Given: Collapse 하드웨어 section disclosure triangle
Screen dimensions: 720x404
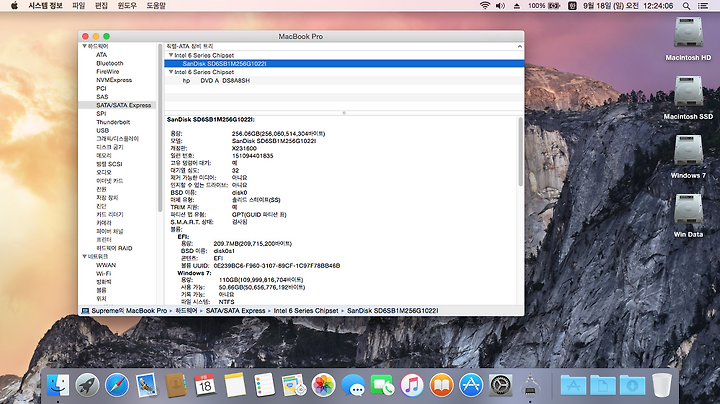Looking at the screenshot, I should 84,46.
